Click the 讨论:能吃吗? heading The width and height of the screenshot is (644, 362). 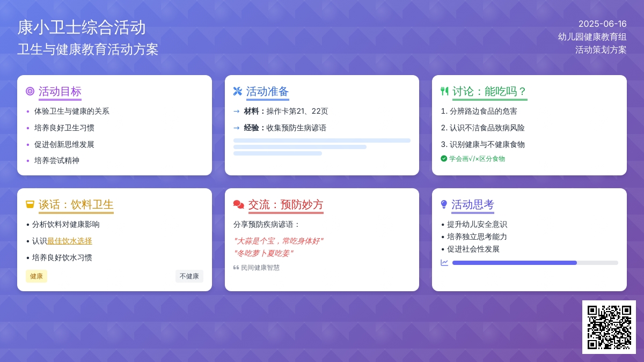pos(490,91)
